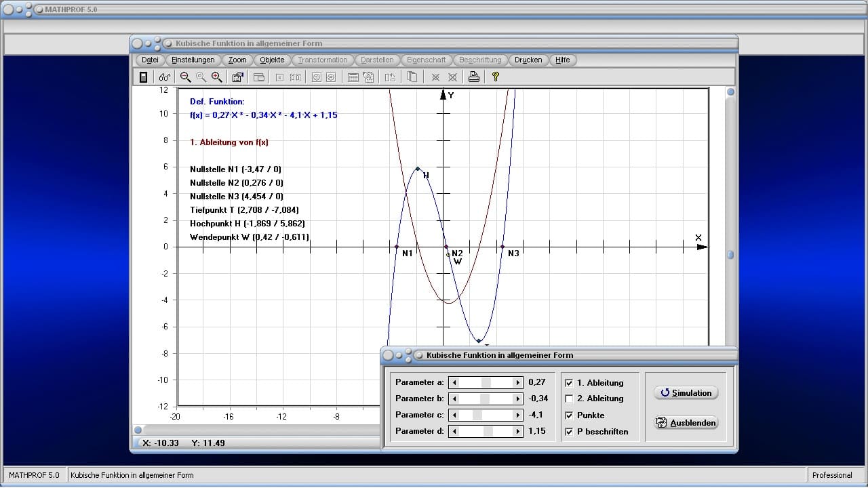Click the reset zoom magnifier icon
The width and height of the screenshot is (868, 488).
(201, 77)
